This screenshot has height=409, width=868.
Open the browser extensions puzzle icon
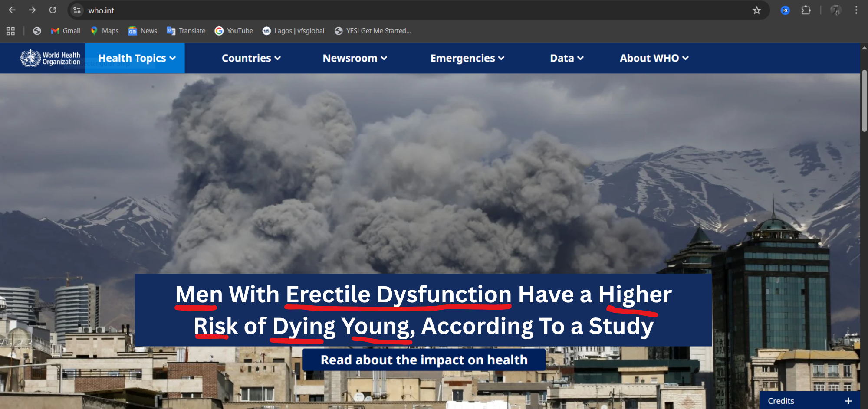click(806, 10)
